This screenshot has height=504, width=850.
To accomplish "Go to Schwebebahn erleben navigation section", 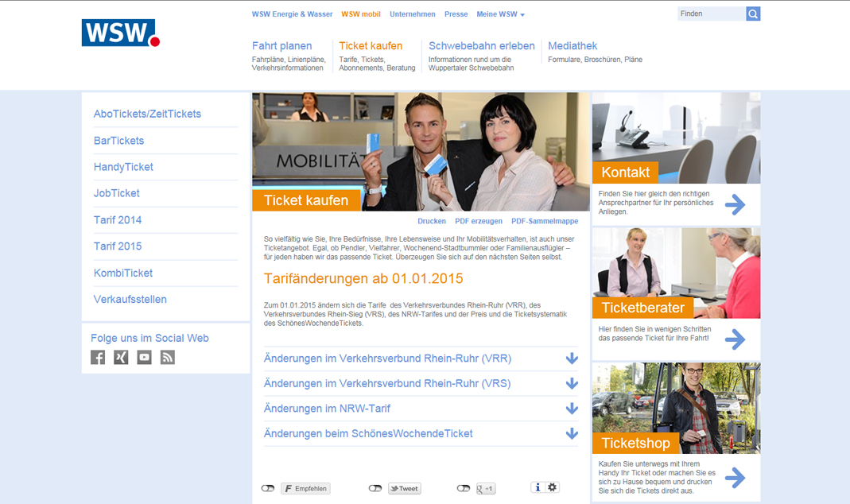I will point(481,46).
